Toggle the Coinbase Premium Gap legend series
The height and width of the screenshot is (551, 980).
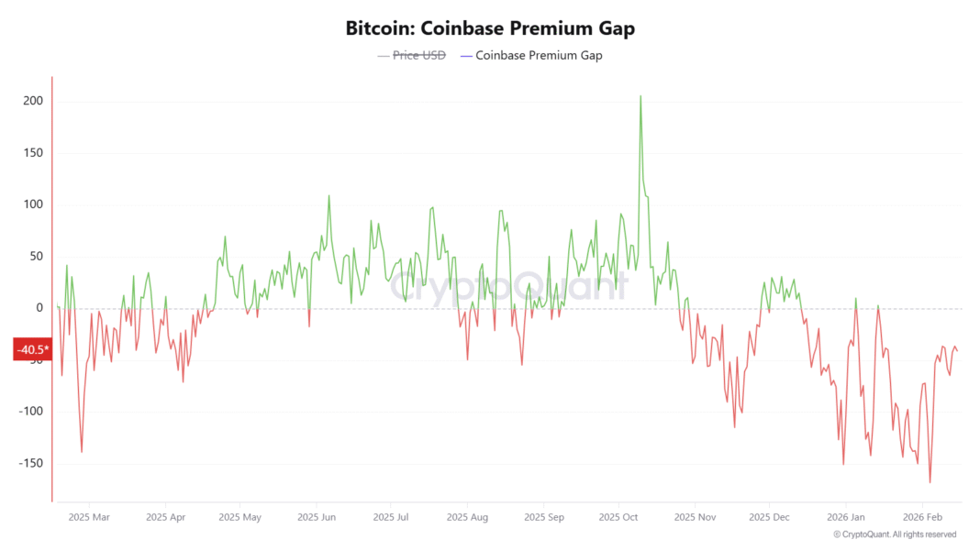coord(539,56)
